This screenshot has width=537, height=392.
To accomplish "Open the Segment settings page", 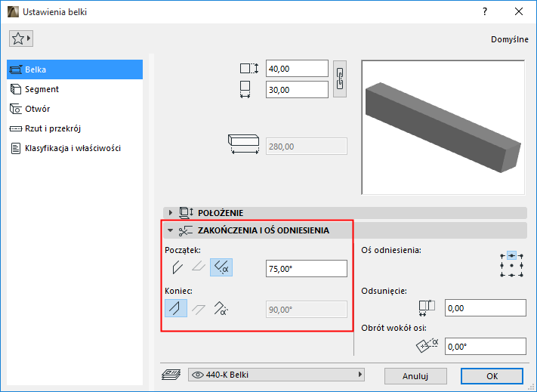I will [75, 89].
